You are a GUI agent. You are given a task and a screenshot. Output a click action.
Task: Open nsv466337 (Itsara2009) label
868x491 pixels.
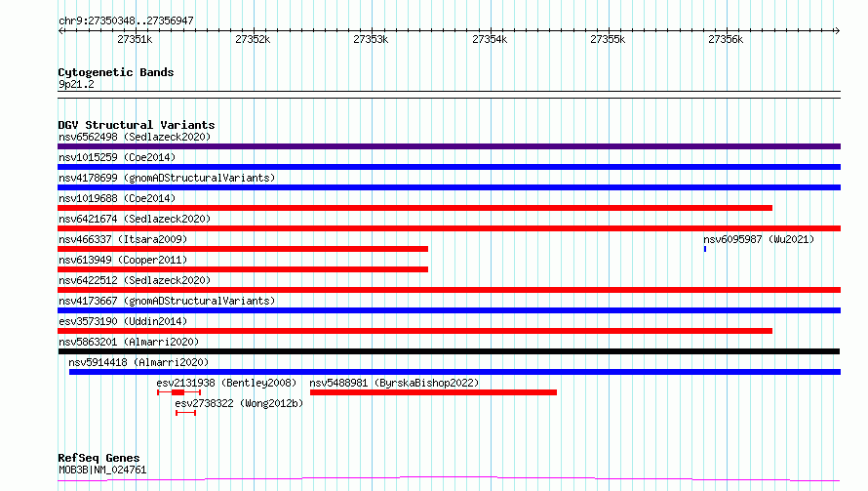(x=123, y=239)
